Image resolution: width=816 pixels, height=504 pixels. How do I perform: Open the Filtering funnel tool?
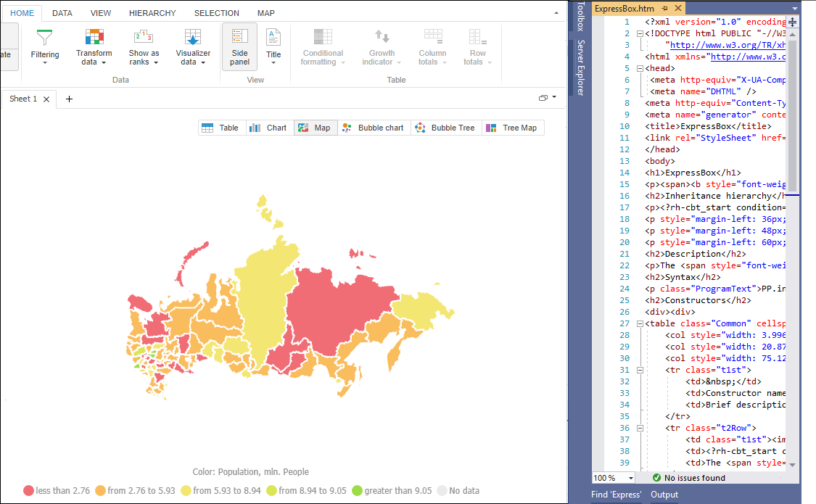pos(45,46)
